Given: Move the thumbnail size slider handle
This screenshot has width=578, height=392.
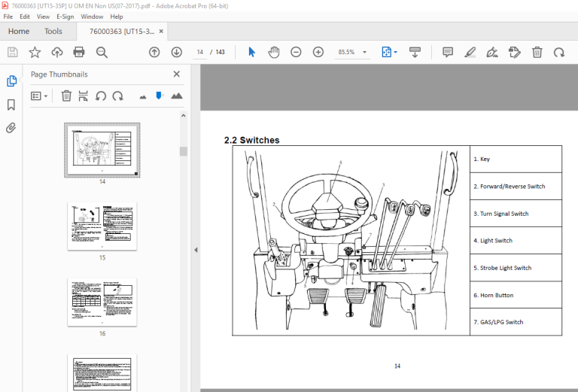Looking at the screenshot, I should click(159, 96).
